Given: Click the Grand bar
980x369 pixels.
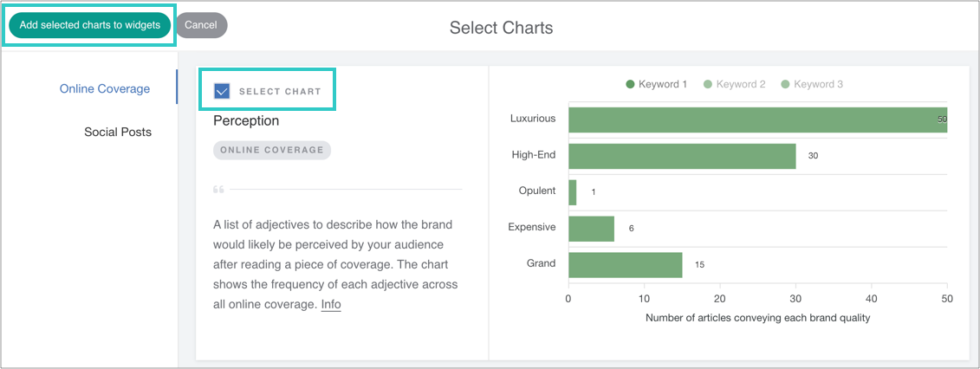Looking at the screenshot, I should [x=625, y=265].
